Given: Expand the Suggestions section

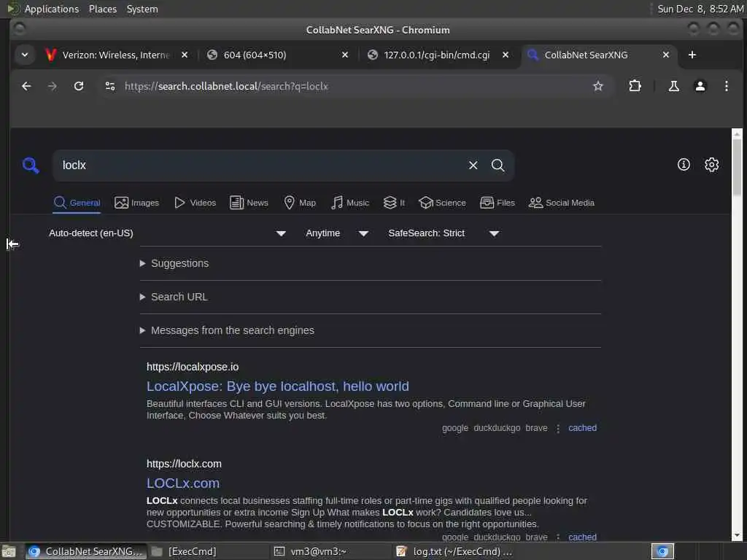Looking at the screenshot, I should 174,263.
